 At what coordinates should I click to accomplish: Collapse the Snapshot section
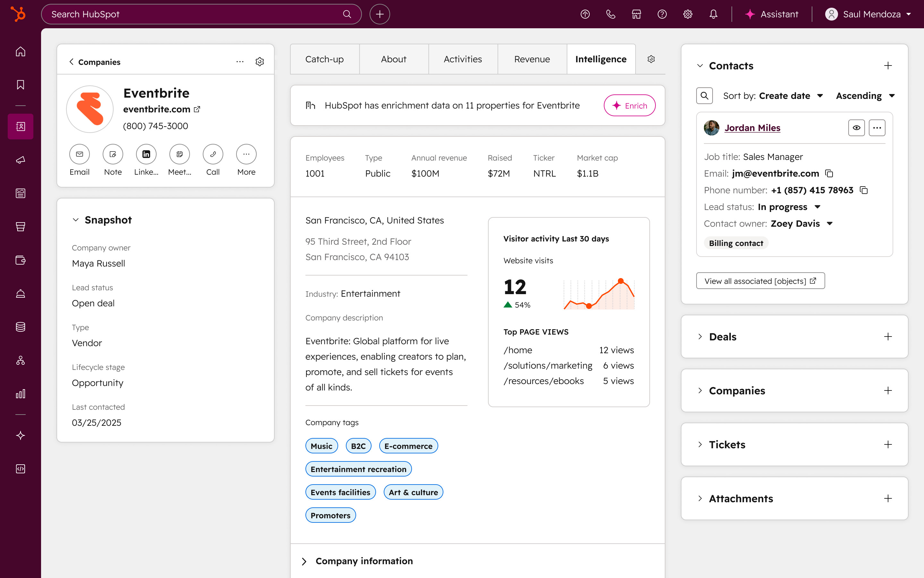pyautogui.click(x=76, y=220)
